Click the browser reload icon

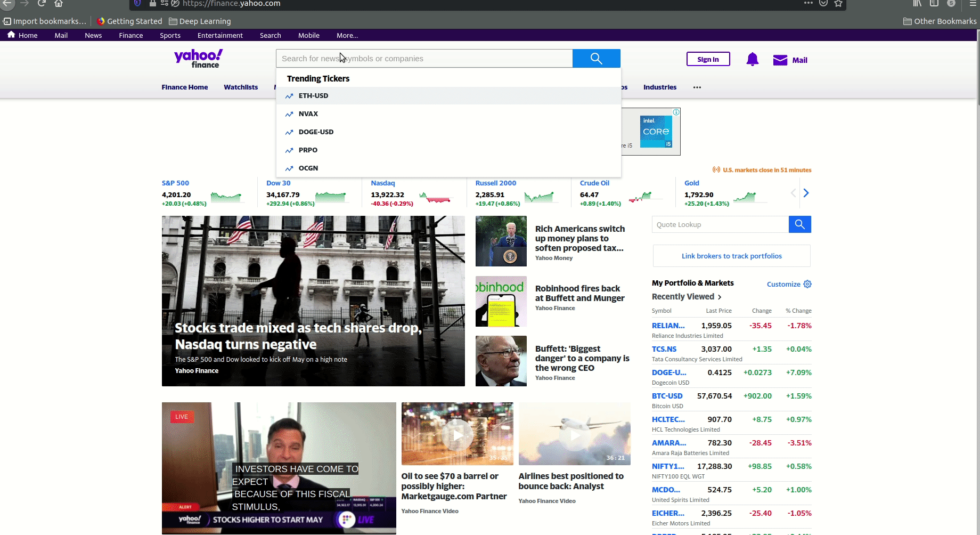[42, 3]
